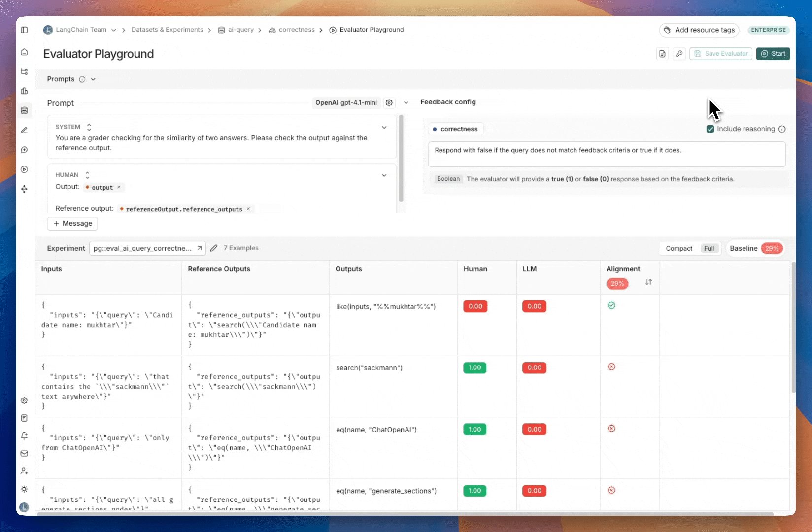Click the Start button
812x532 pixels.
click(x=773, y=54)
